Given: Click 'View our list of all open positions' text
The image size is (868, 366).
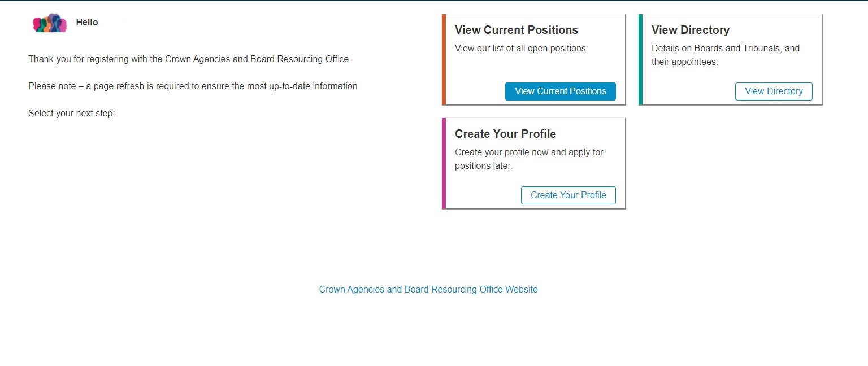Looking at the screenshot, I should click(x=522, y=49).
